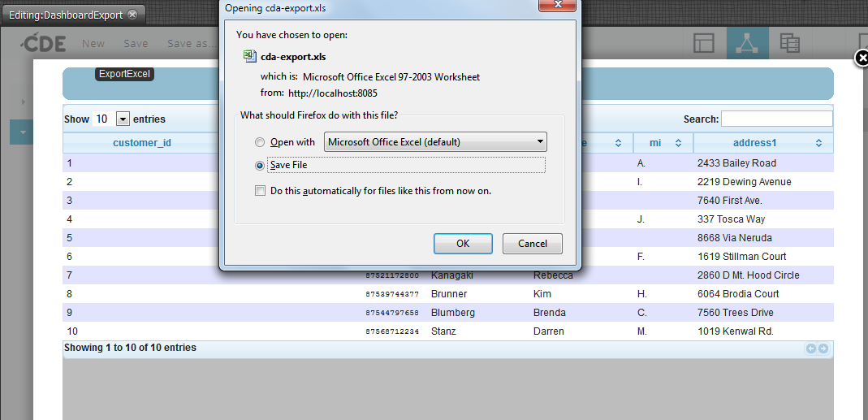Viewport: 868px width, 420px height.
Task: Collapse the highlighted down-arrow group in sidebar
Action: [23, 133]
